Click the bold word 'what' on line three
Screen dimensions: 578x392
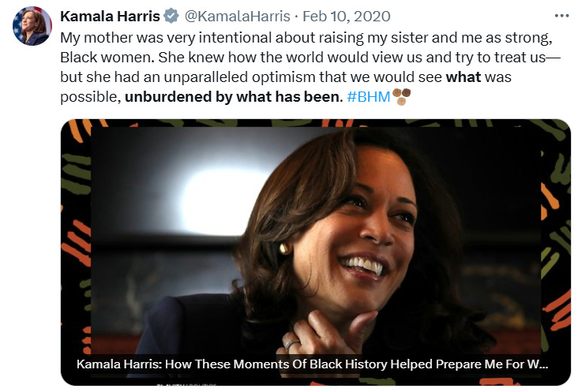463,77
